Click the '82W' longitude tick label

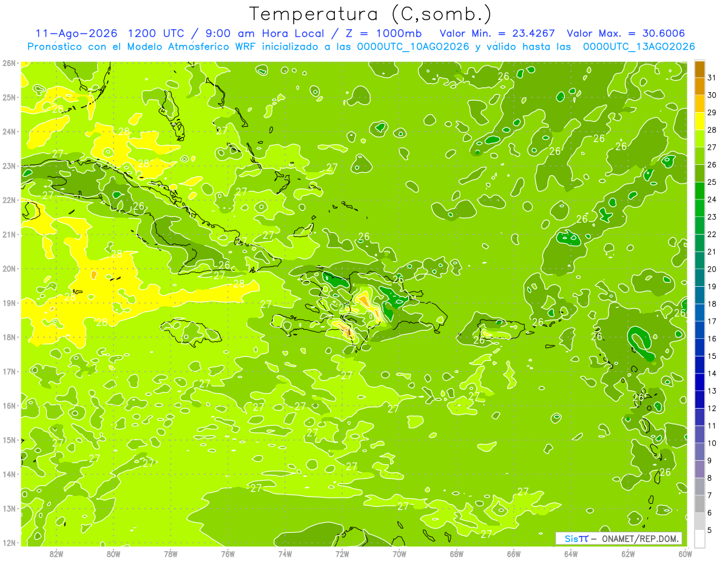tap(56, 554)
